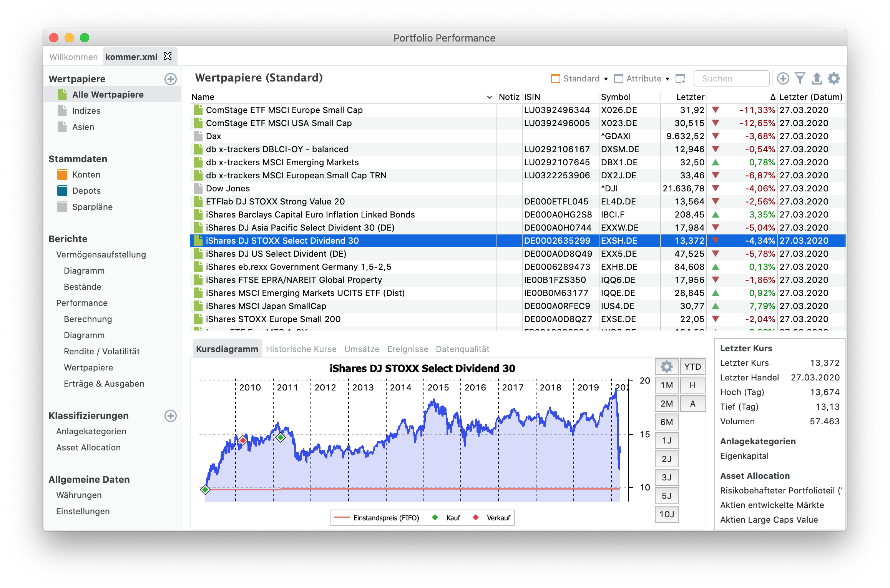Open Berechnung under Performance
The image size is (890, 588).
click(x=88, y=319)
